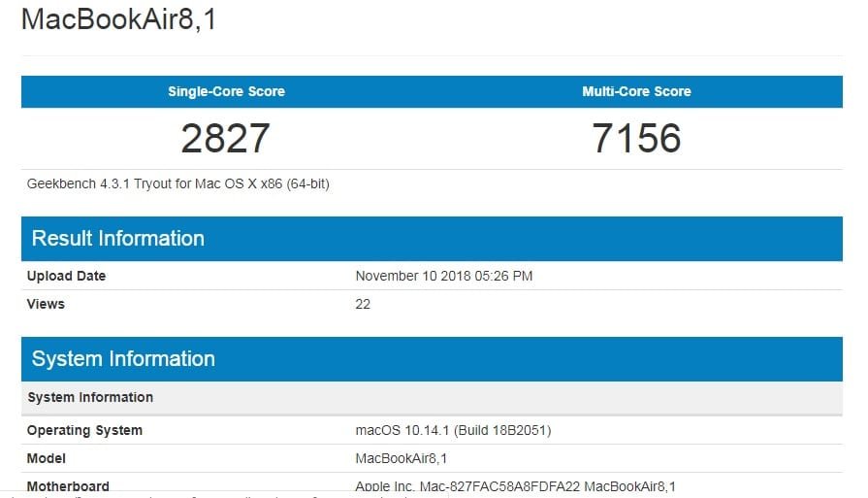
Task: Select the Upload Date row label
Action: (66, 276)
